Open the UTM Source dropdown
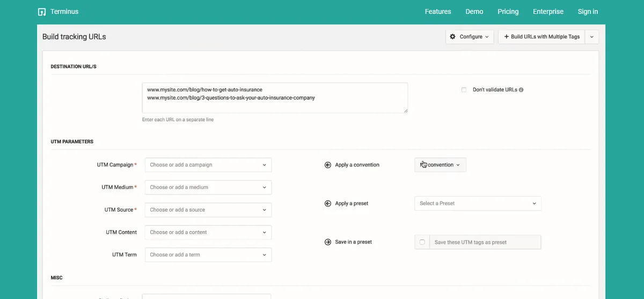 point(208,210)
